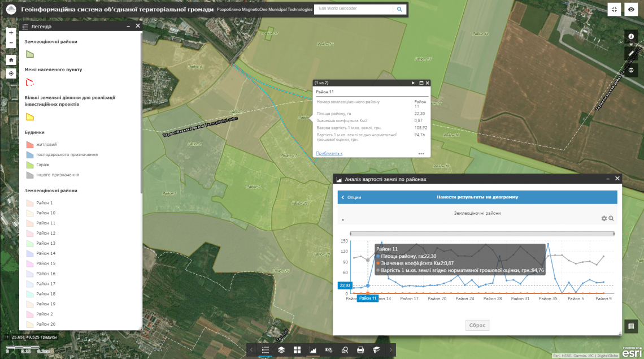Click the 'Приблизить к' link
Screen dimensions: 644x359
click(329, 153)
